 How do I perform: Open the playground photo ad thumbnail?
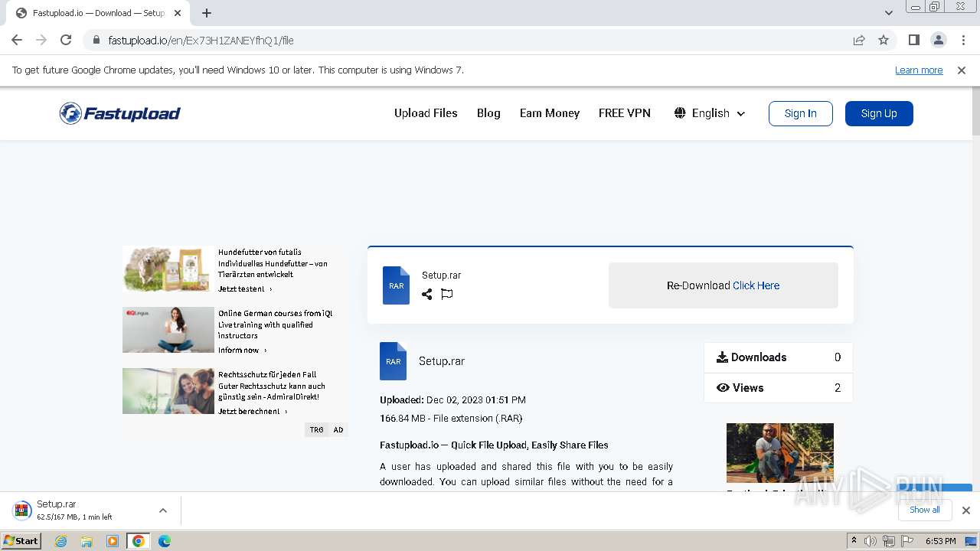coord(780,452)
